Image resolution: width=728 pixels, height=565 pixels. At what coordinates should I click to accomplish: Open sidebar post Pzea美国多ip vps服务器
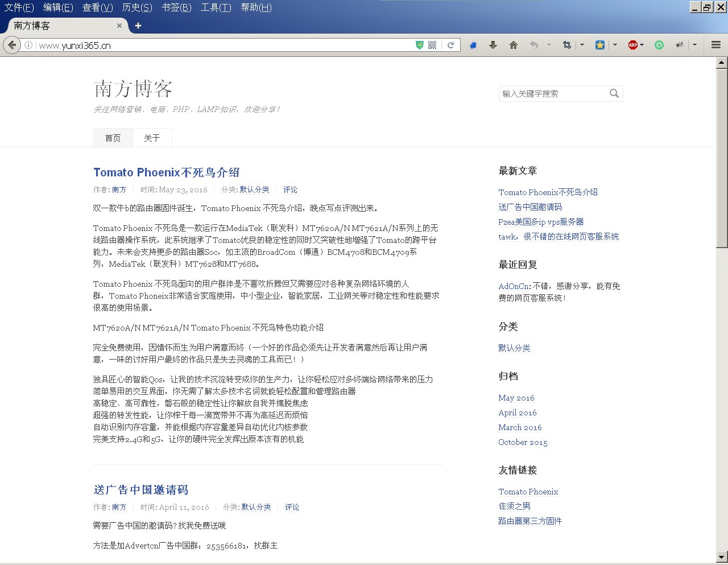(x=541, y=222)
